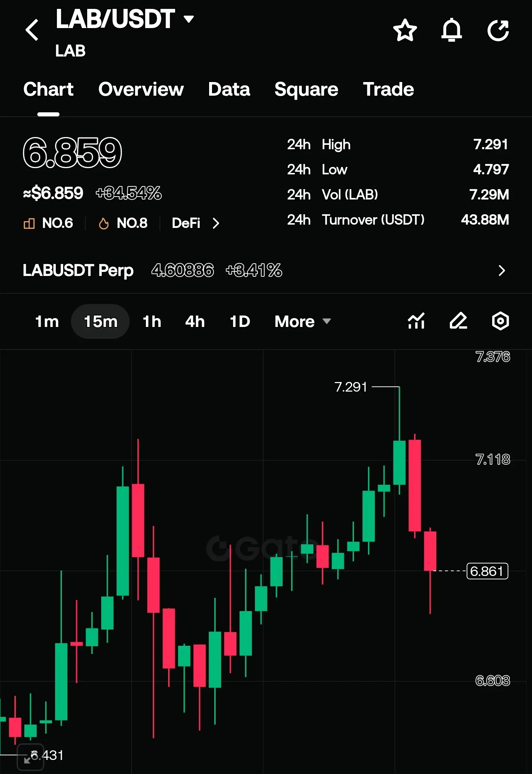This screenshot has width=532, height=774.
Task: Switch to the Chart tab
Action: (48, 89)
